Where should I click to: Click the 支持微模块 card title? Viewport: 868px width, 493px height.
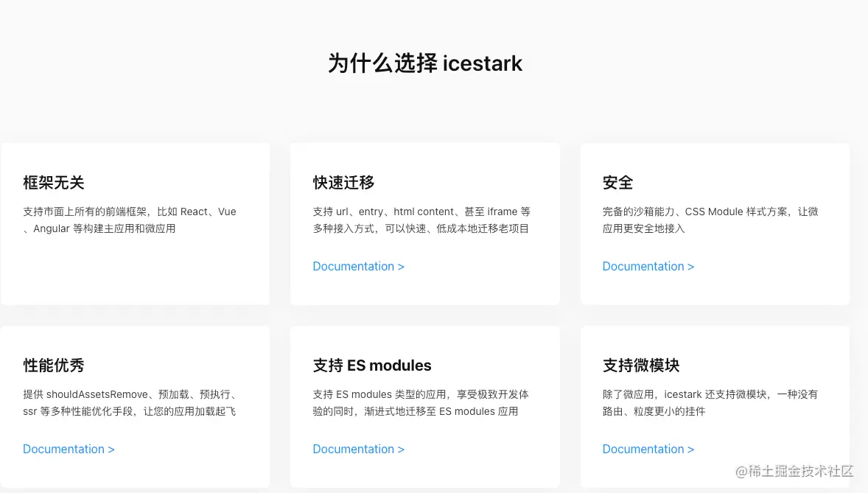[x=641, y=366]
